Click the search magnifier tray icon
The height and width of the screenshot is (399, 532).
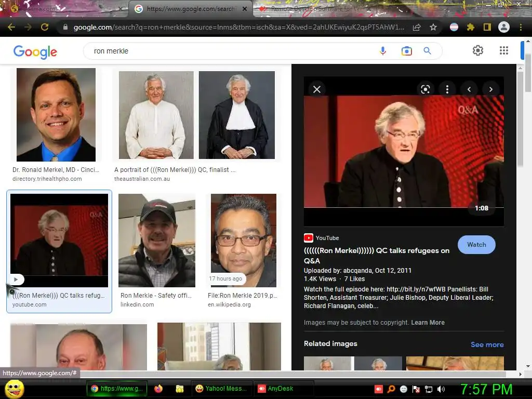(x=391, y=389)
